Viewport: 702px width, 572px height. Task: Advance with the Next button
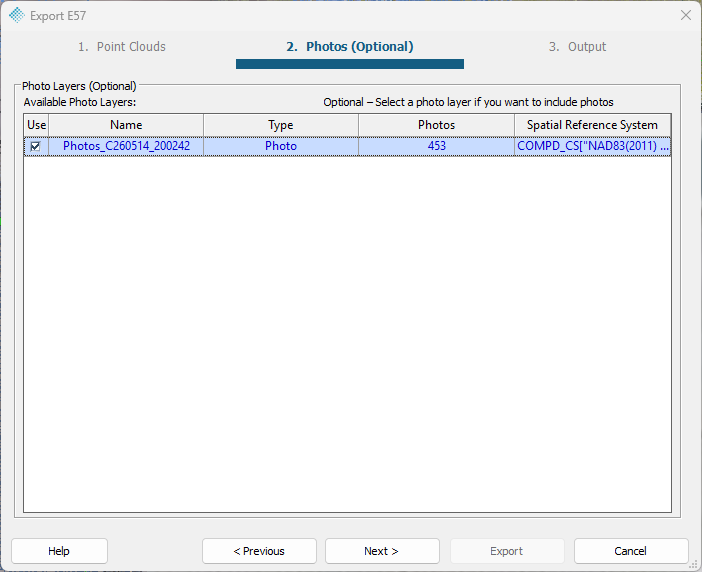(x=382, y=551)
